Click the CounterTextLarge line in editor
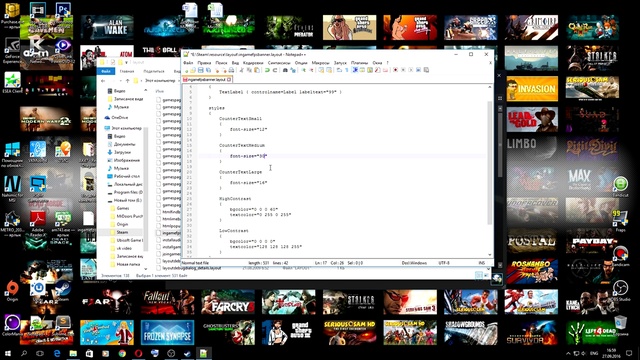The height and width of the screenshot is (360, 640). tap(240, 172)
